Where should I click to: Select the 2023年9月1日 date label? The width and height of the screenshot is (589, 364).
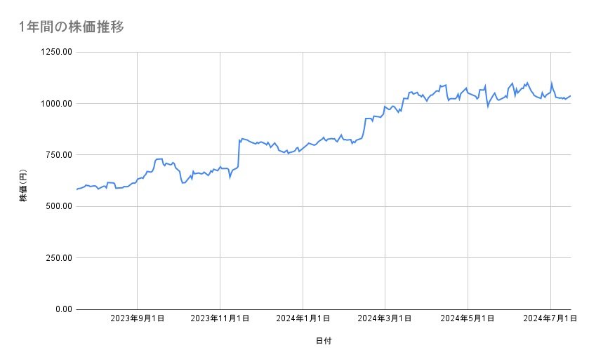tap(137, 320)
